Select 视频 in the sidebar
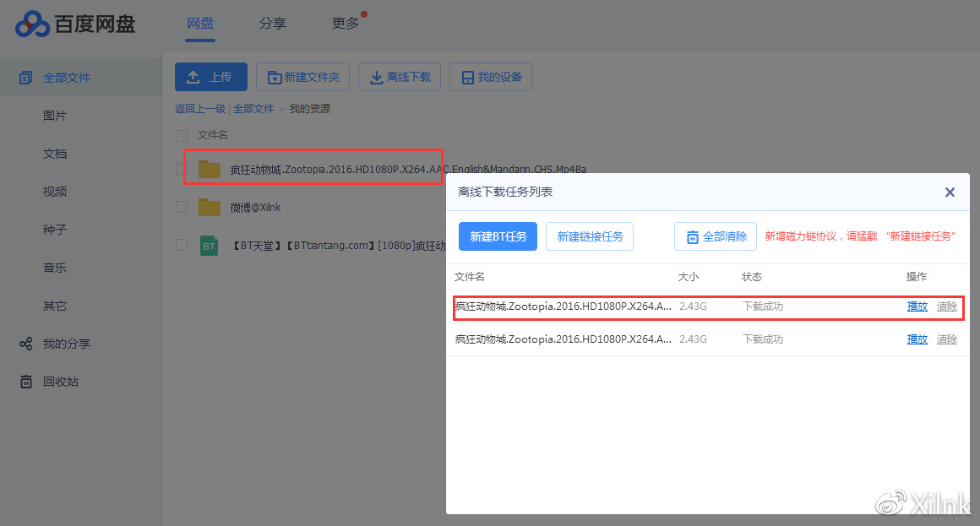Viewport: 980px width, 526px height. tap(54, 192)
